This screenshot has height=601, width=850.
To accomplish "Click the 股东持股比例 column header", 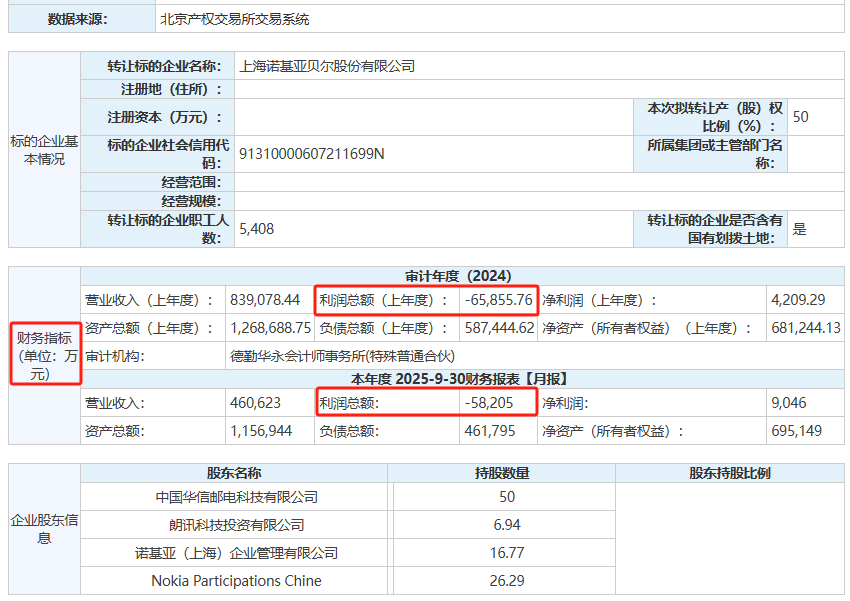I will tap(730, 473).
